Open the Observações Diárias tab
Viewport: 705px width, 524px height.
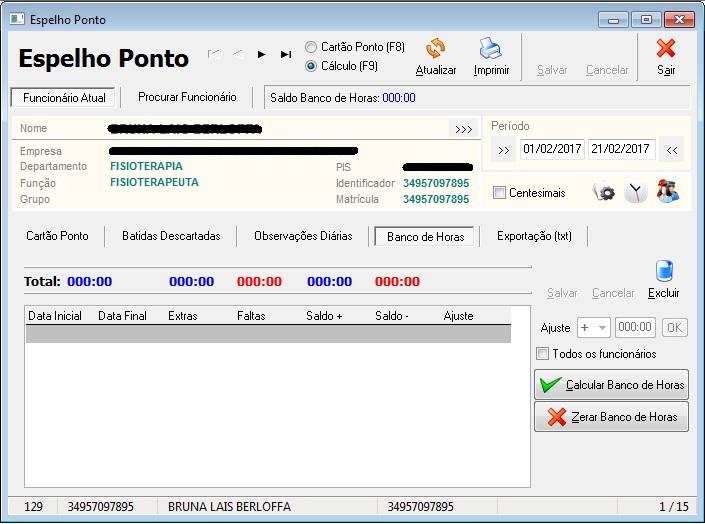pos(303,236)
